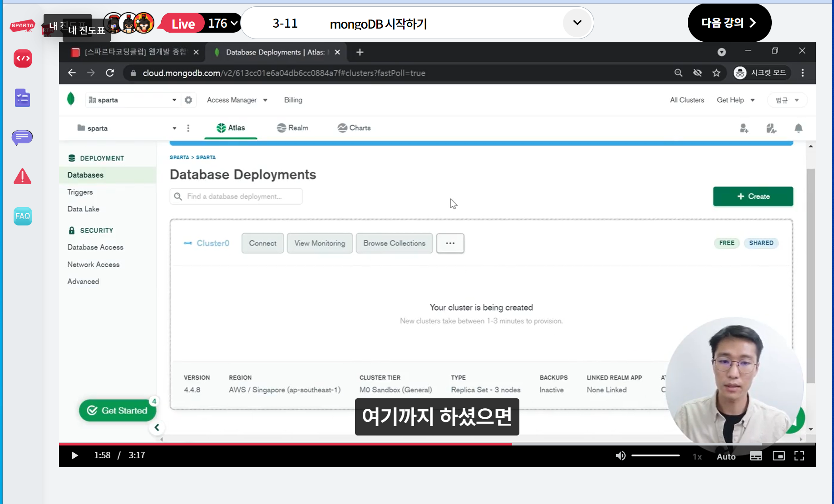Expand the Get Help dropdown
Viewport: 834px width, 504px height.
[x=735, y=100]
